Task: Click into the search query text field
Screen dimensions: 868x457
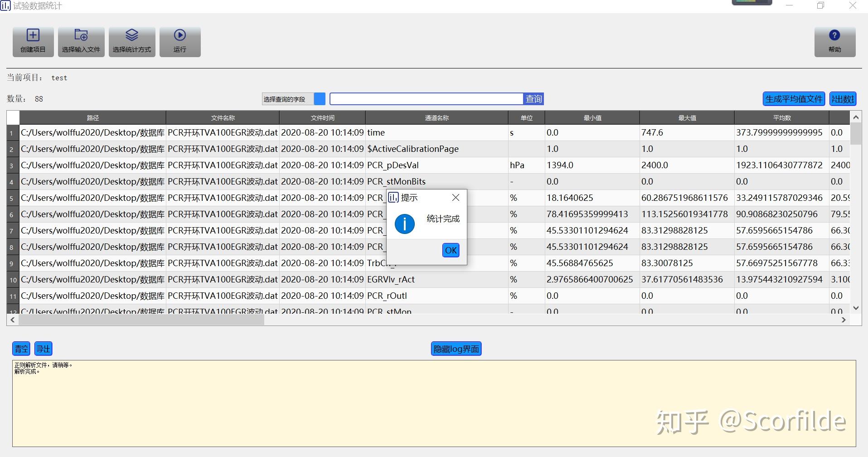Action: coord(426,99)
